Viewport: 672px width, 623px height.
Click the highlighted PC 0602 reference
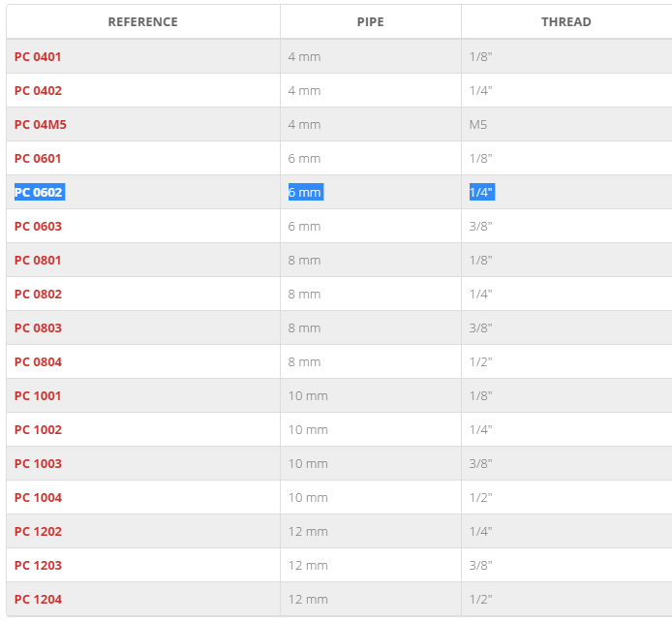pos(39,192)
